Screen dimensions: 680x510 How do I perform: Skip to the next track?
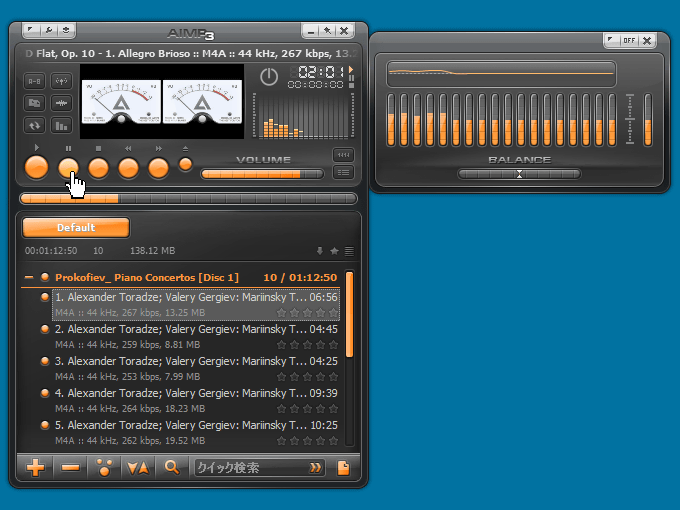(x=158, y=167)
